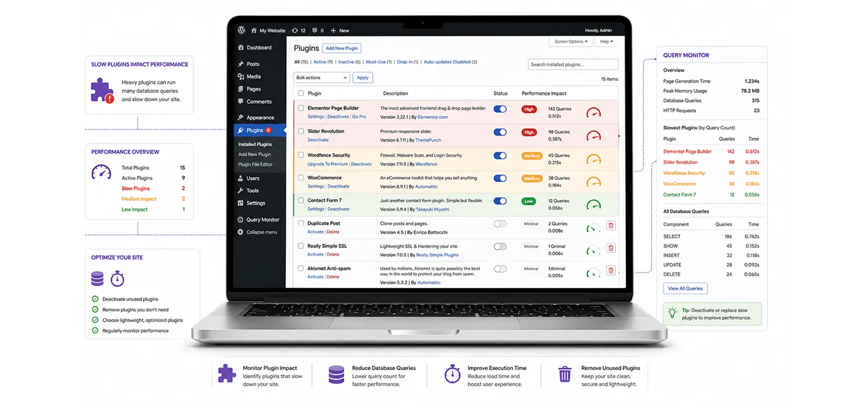
Task: Click the Add New Plugin button
Action: tap(342, 48)
